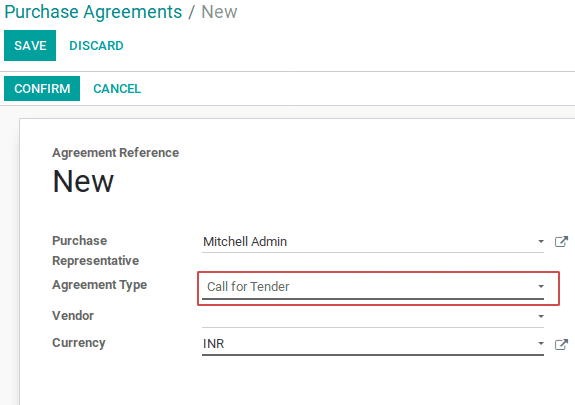
Task: Select the Purchase Representative label
Action: pos(95,251)
